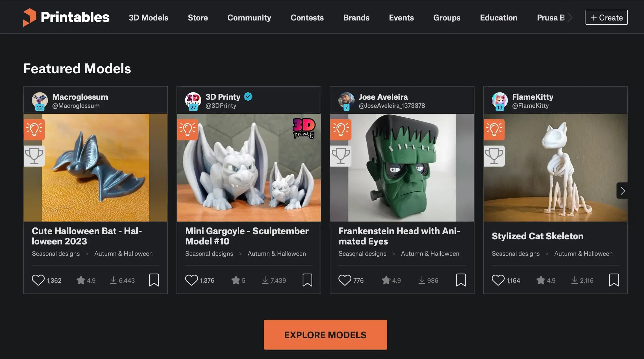Bookmark the Mini Gargoyle model
Image resolution: width=644 pixels, height=359 pixels.
307,280
